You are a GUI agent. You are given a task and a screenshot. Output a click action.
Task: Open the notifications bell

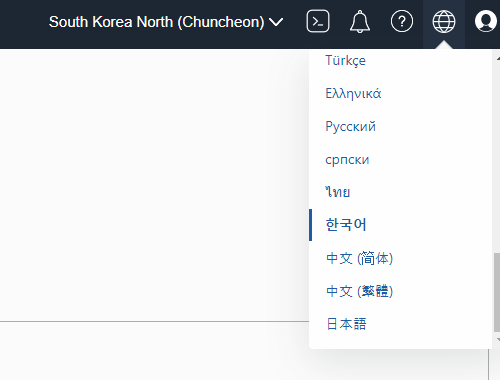360,22
